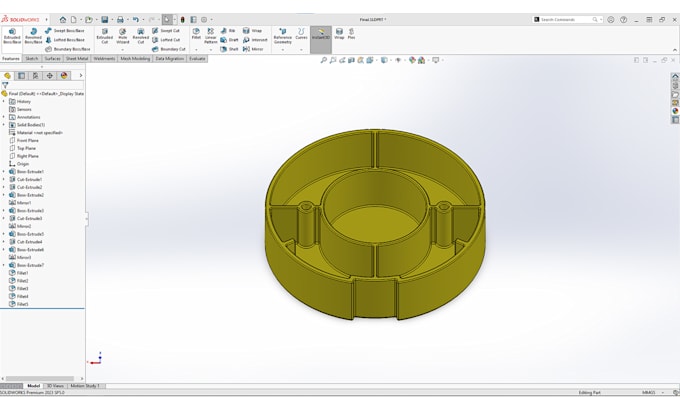Open the Reference Geometry tool
Image resolution: width=680 pixels, height=409 pixels.
[x=283, y=36]
